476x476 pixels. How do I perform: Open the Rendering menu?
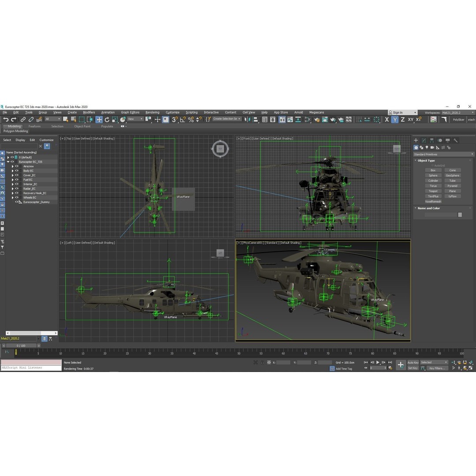[152, 113]
